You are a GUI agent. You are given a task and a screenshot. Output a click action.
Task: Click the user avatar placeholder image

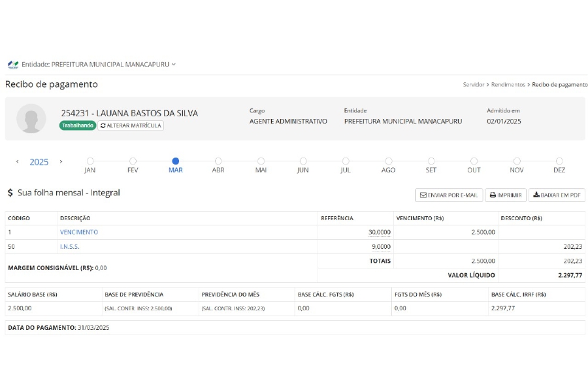[x=31, y=118]
